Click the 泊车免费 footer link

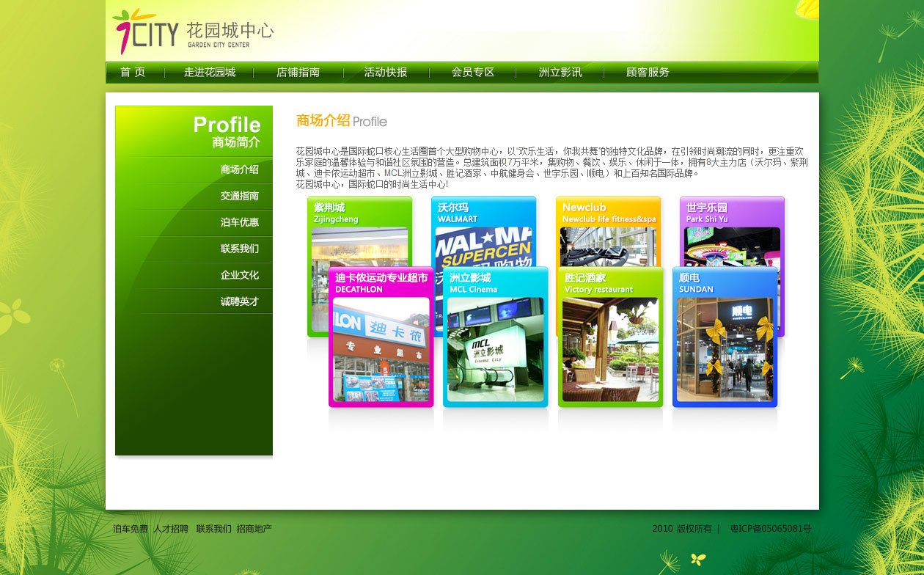pyautogui.click(x=131, y=529)
